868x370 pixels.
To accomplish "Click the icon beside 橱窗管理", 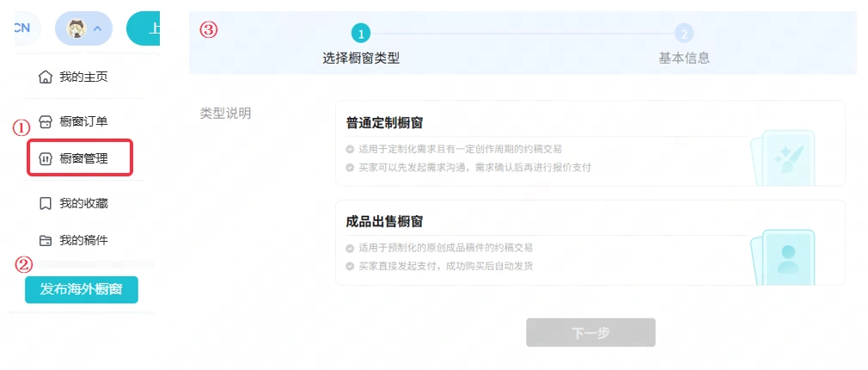I will [46, 159].
